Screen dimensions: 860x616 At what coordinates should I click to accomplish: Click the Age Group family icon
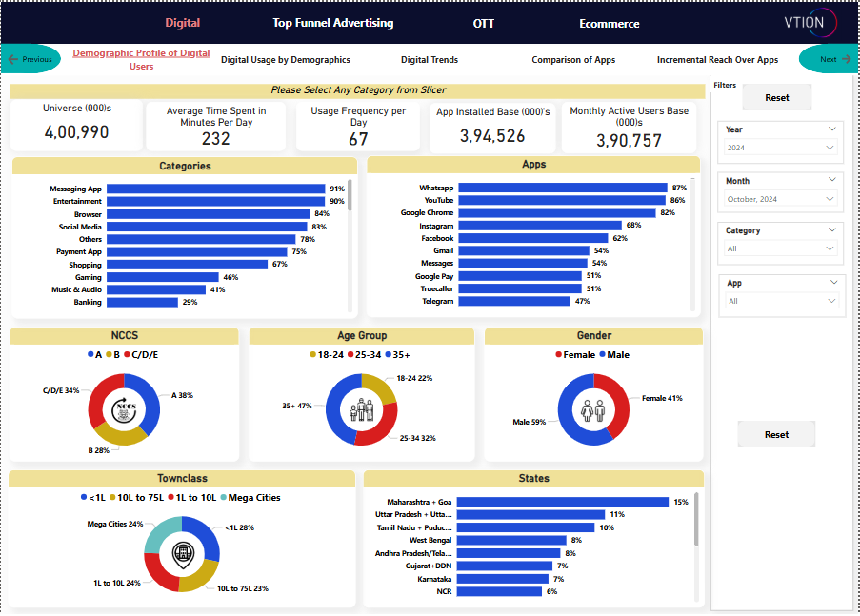point(361,411)
